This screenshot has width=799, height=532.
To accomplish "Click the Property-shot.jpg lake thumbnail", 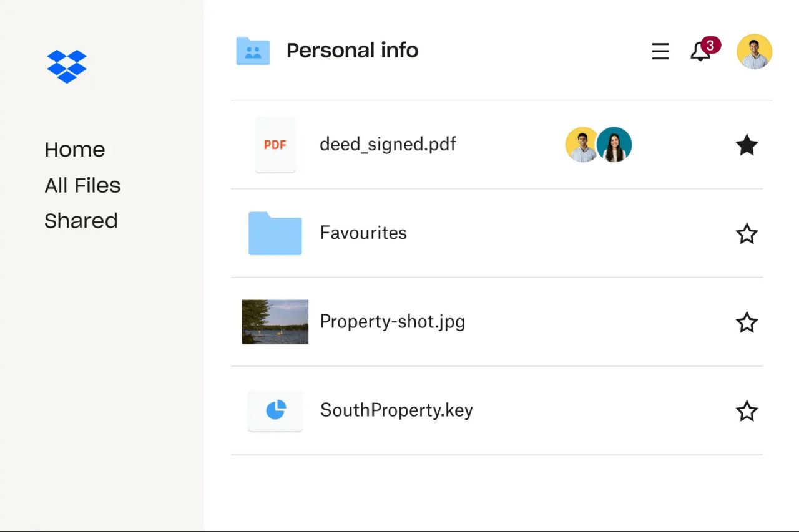I will click(x=275, y=322).
